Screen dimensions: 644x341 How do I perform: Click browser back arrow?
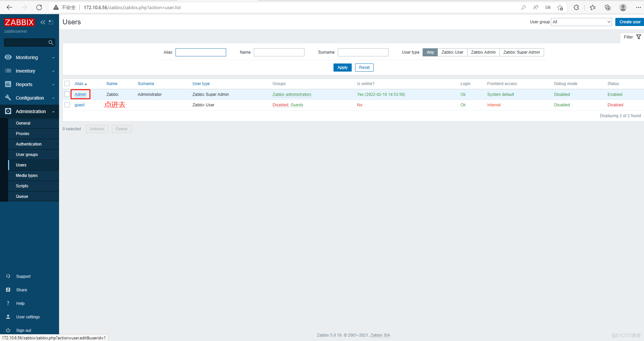pyautogui.click(x=9, y=7)
